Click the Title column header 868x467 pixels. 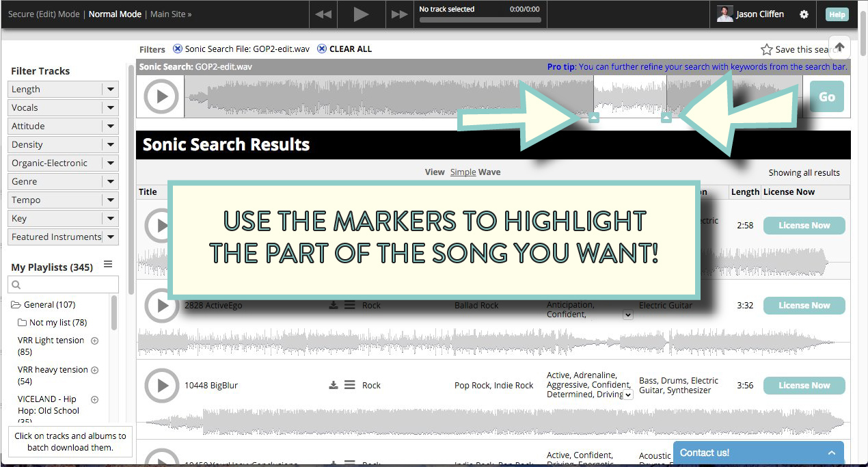pyautogui.click(x=148, y=192)
